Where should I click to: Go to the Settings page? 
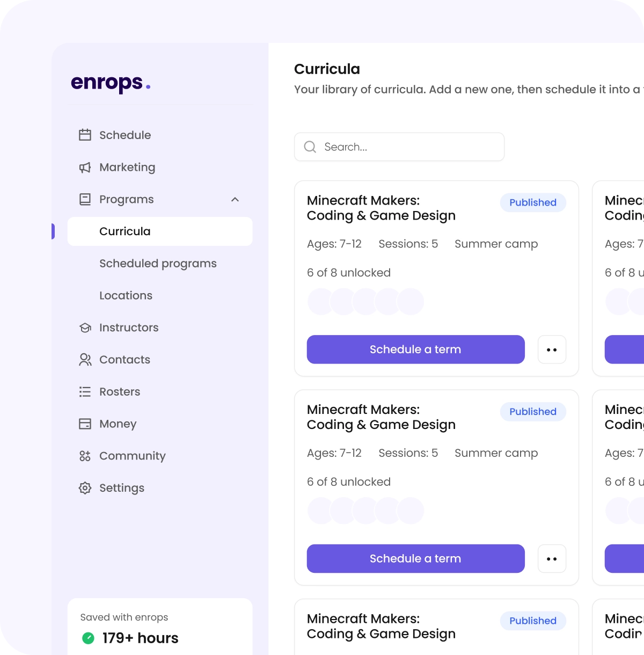160,488
